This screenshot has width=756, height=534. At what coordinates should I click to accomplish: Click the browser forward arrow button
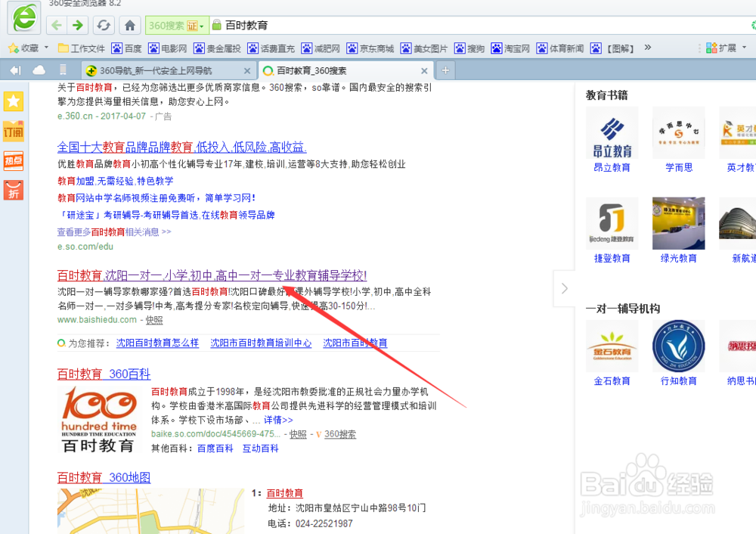pyautogui.click(x=77, y=25)
